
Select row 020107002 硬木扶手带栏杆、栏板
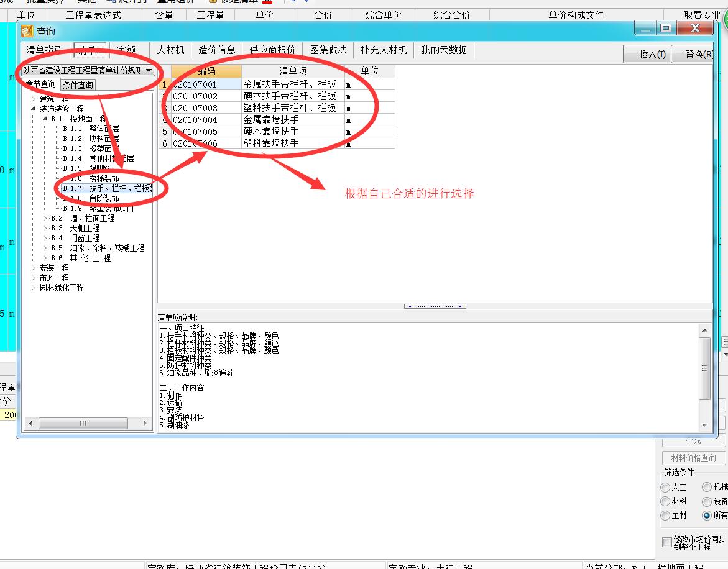click(x=277, y=96)
